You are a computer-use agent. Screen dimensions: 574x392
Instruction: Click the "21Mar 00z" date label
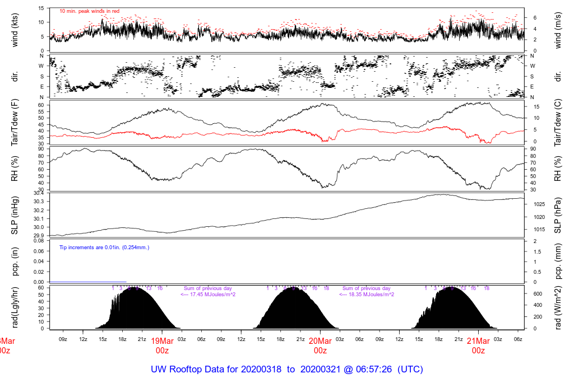(478, 346)
